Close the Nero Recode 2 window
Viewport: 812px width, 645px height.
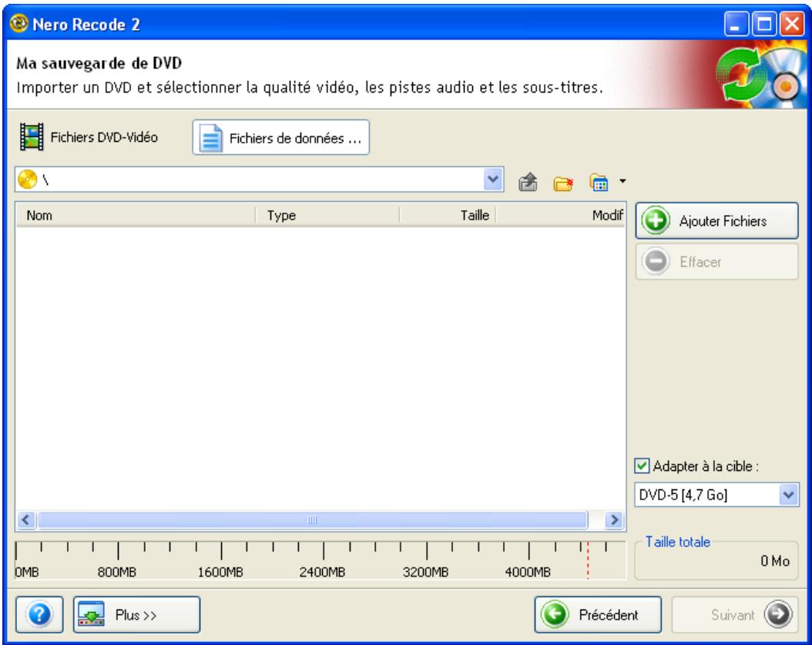[792, 24]
